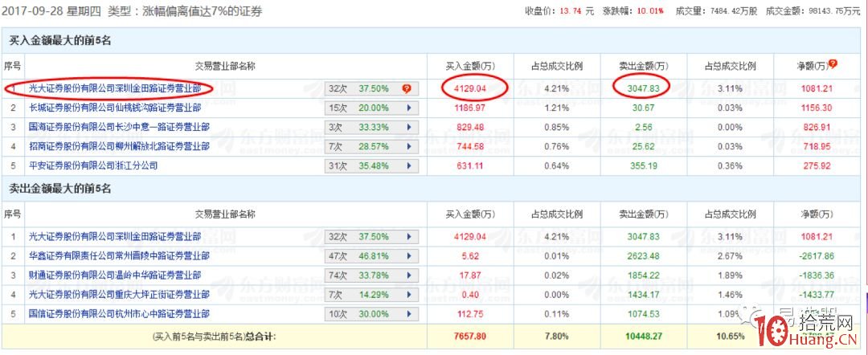Select buy amount 744.58
This screenshot has height=355, width=868.
[470, 146]
